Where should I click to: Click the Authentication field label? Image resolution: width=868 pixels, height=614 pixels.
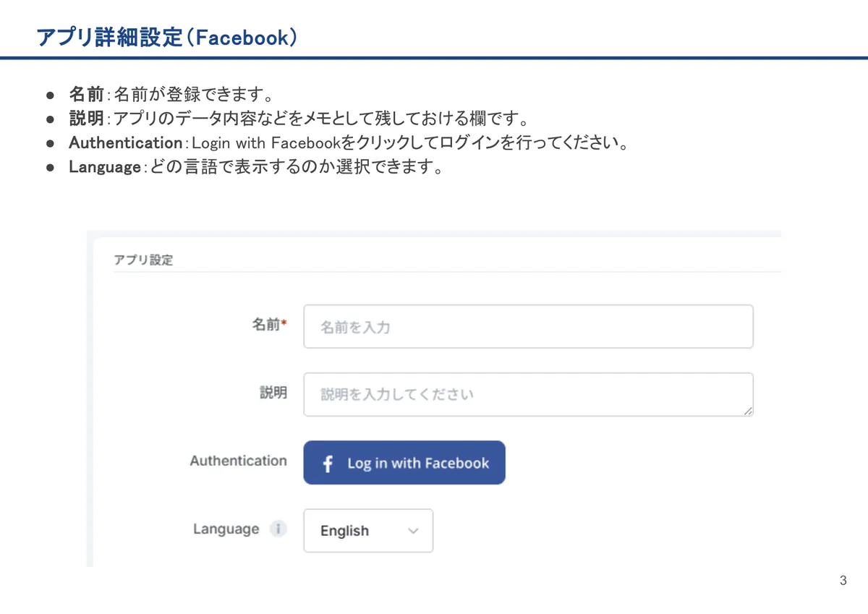tap(239, 461)
